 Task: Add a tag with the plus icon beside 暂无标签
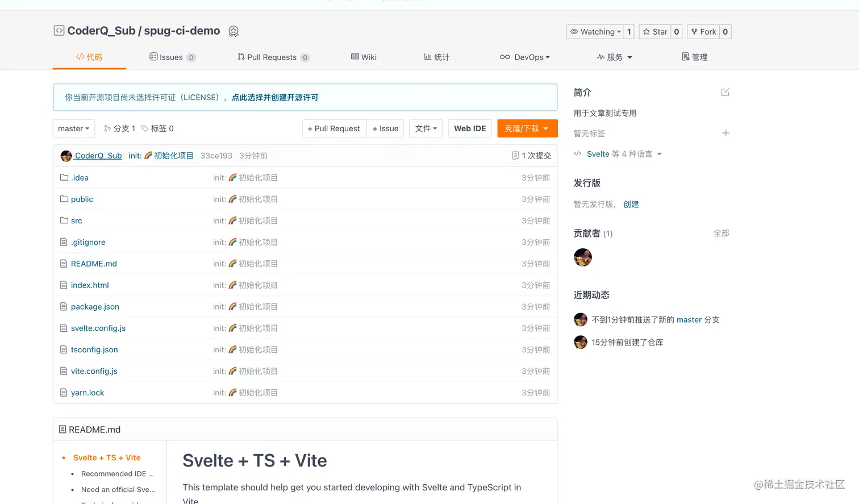(725, 133)
